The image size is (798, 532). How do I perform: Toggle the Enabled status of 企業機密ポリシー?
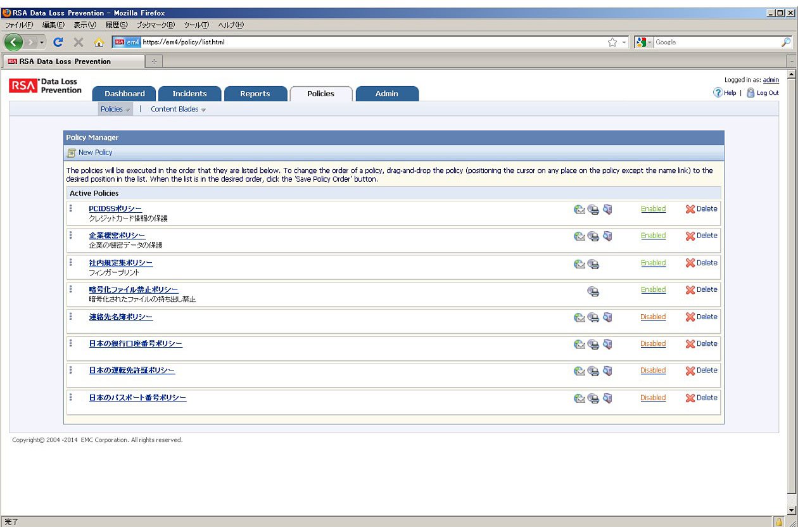[x=653, y=235]
